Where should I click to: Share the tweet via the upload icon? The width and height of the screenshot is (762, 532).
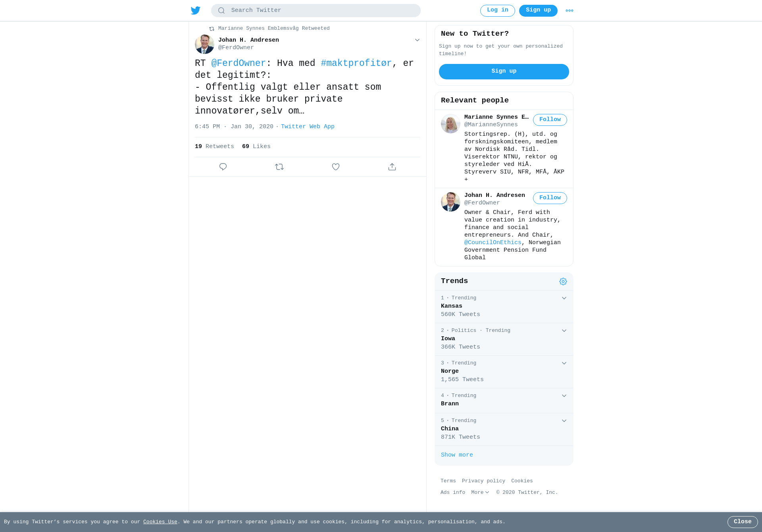click(392, 167)
